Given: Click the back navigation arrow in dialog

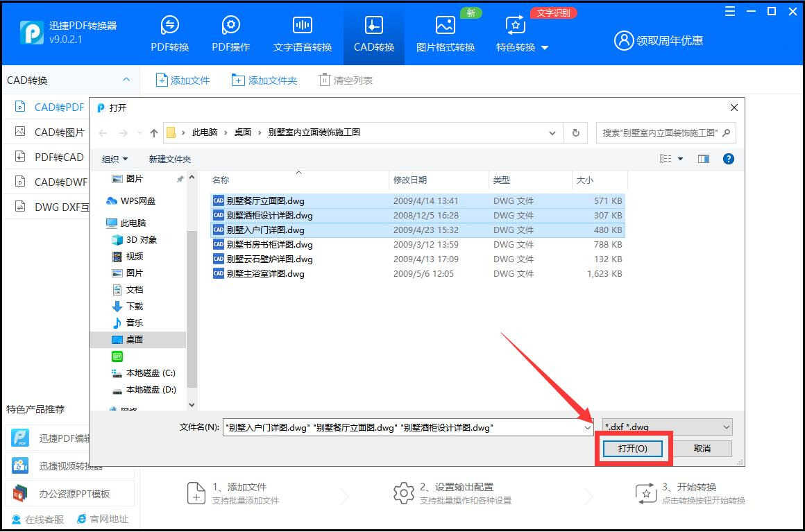Looking at the screenshot, I should 103,133.
